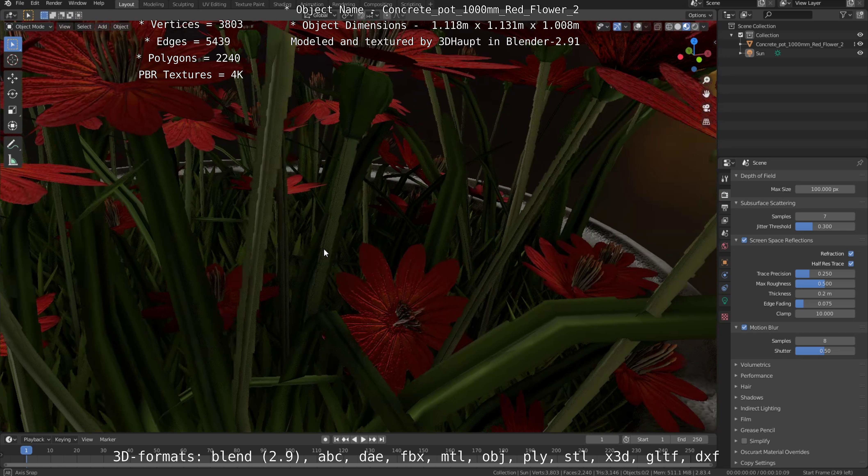Viewport: 868px width, 476px height.
Task: Open the Output properties tab
Action: (x=725, y=208)
